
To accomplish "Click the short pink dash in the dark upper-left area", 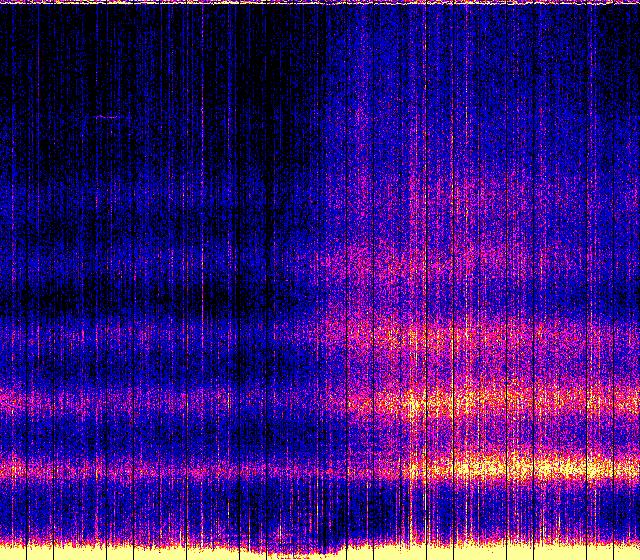I will 107,117.
